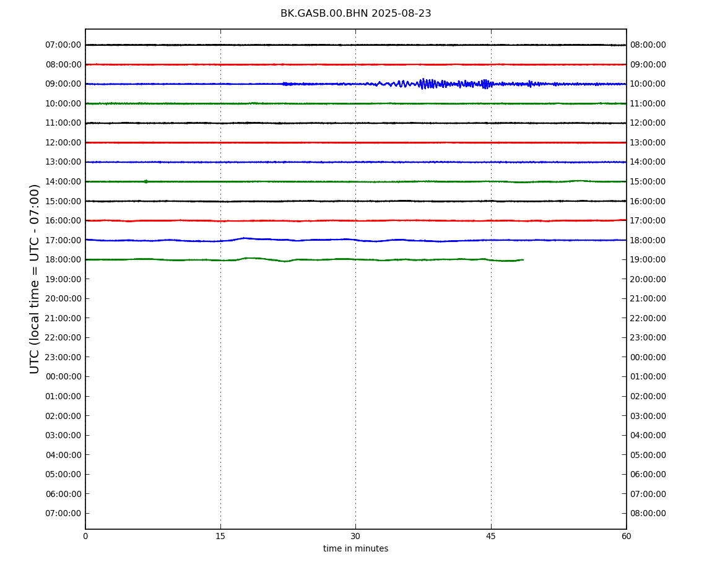Click right axis label 22:00:00

648,318
